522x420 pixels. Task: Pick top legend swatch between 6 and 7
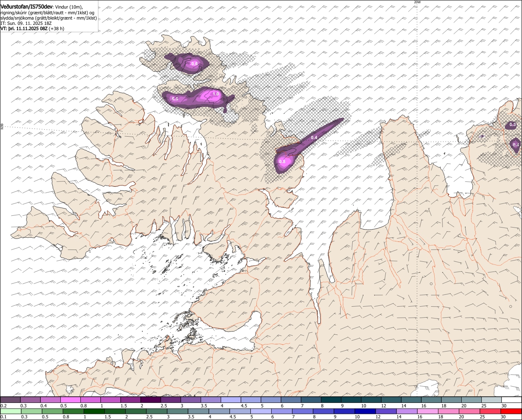pos(291,400)
